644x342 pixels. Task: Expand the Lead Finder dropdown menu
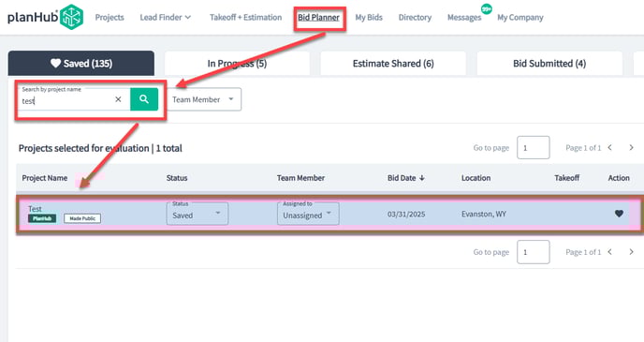pos(165,17)
